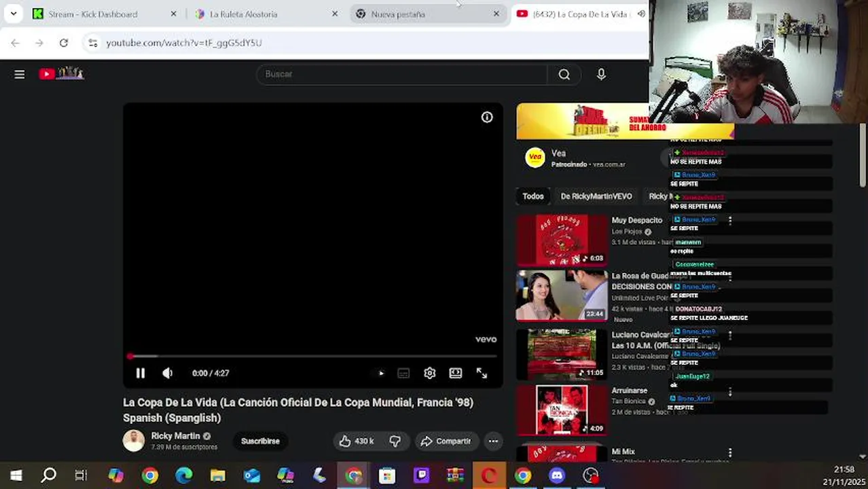The image size is (868, 489).
Task: Switch the player to theater mode
Action: point(456,373)
